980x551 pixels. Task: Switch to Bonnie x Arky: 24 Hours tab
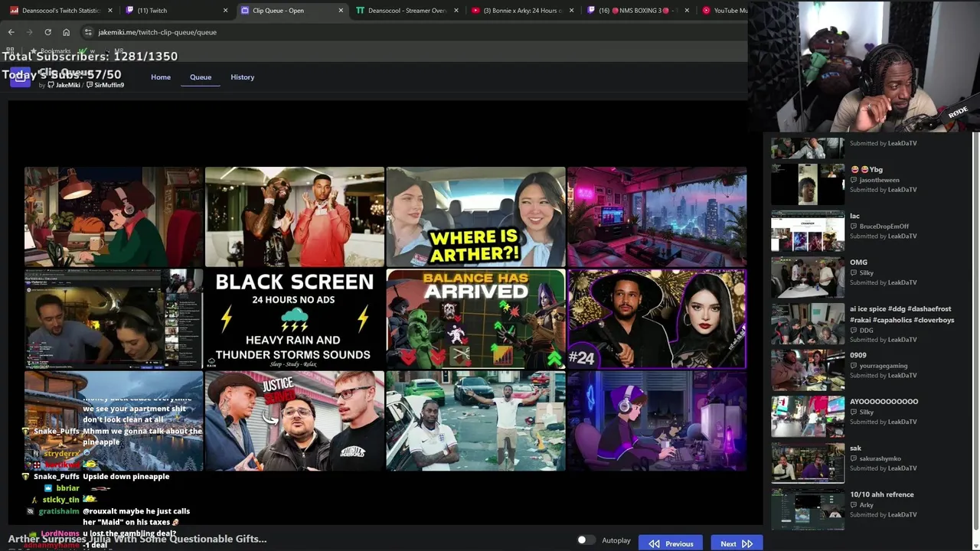tap(521, 11)
